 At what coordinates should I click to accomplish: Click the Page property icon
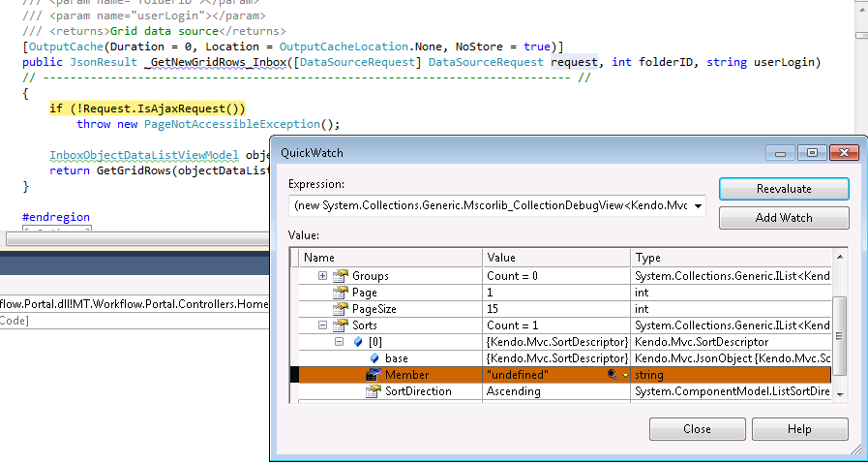[x=340, y=293]
